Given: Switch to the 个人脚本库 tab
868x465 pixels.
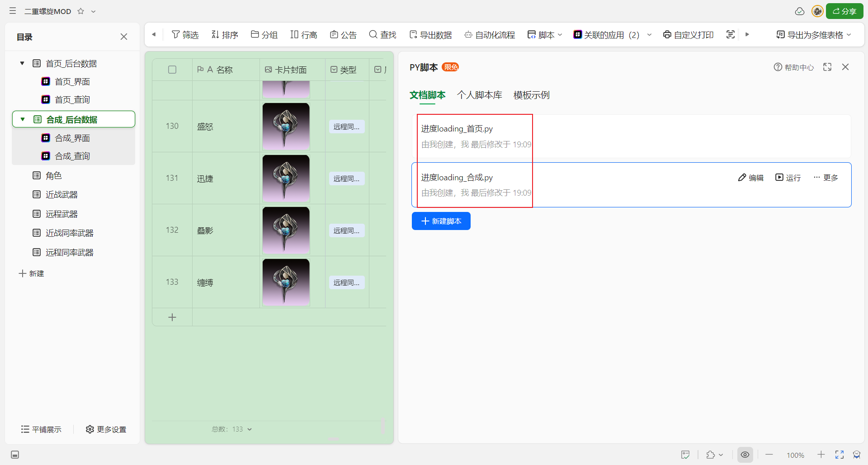Looking at the screenshot, I should 479,95.
